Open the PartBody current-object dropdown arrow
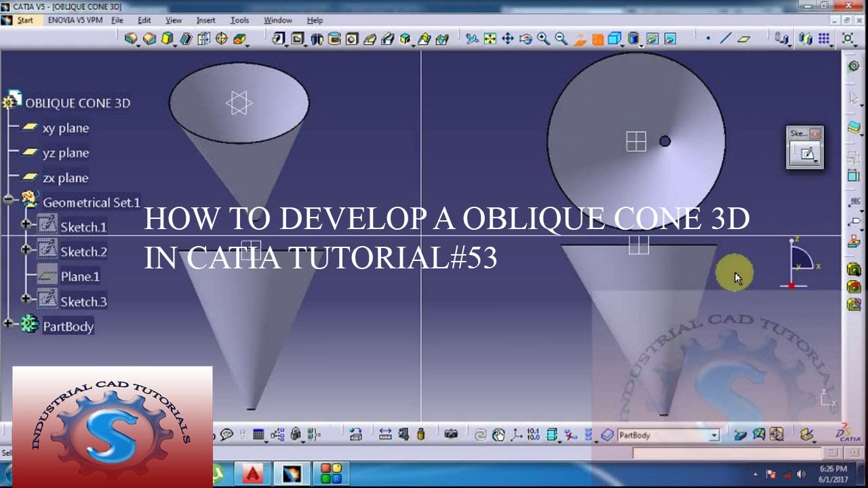The width and height of the screenshot is (868, 488). tap(714, 435)
